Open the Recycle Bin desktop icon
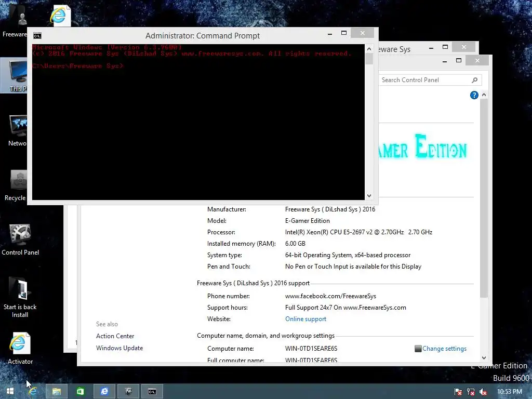This screenshot has height=399, width=532. tap(16, 185)
